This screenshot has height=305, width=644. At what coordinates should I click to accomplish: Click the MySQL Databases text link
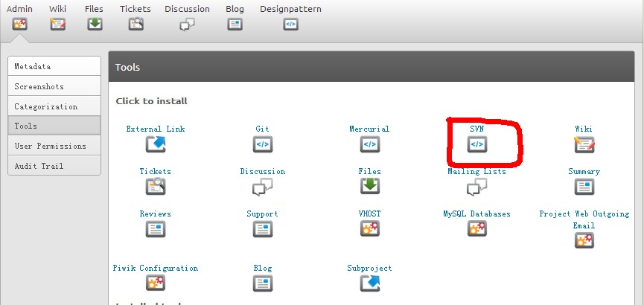[x=476, y=213]
